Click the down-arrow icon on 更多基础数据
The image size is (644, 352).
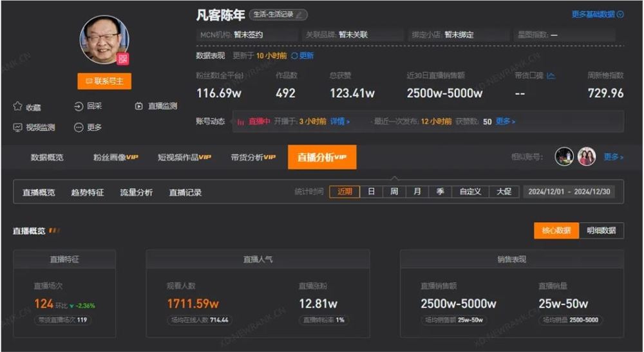point(620,14)
